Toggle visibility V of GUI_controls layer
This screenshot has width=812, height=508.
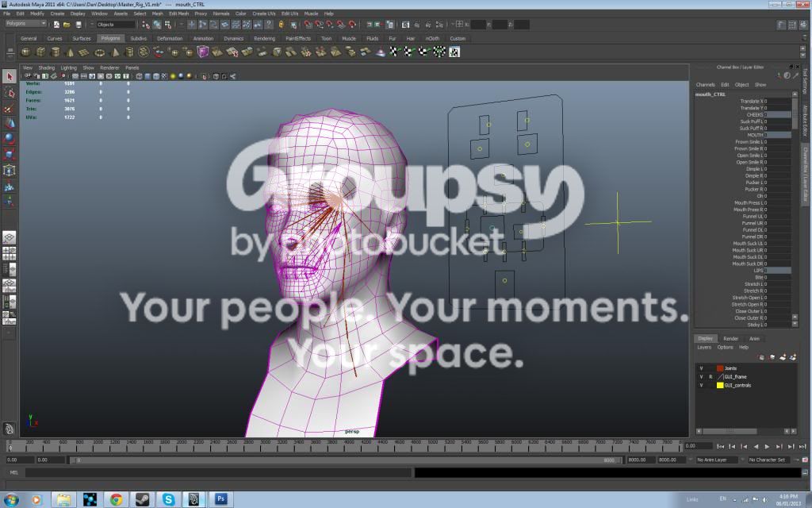coord(701,385)
